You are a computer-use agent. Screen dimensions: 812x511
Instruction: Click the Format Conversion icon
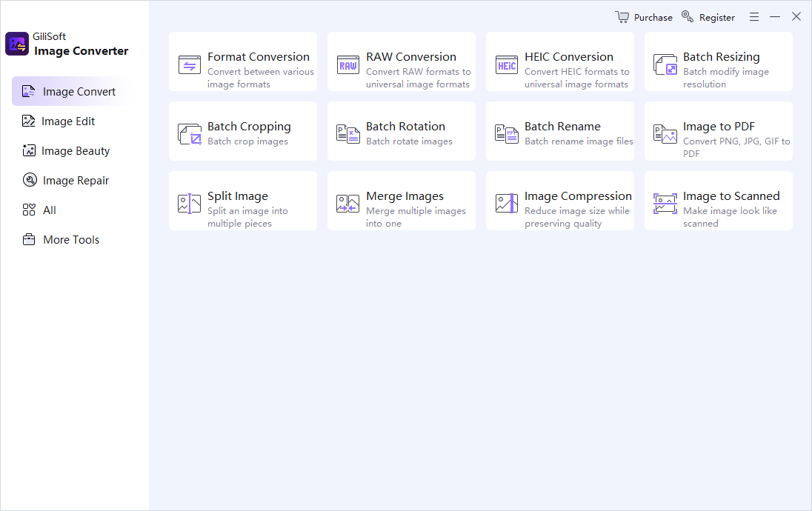(x=190, y=65)
